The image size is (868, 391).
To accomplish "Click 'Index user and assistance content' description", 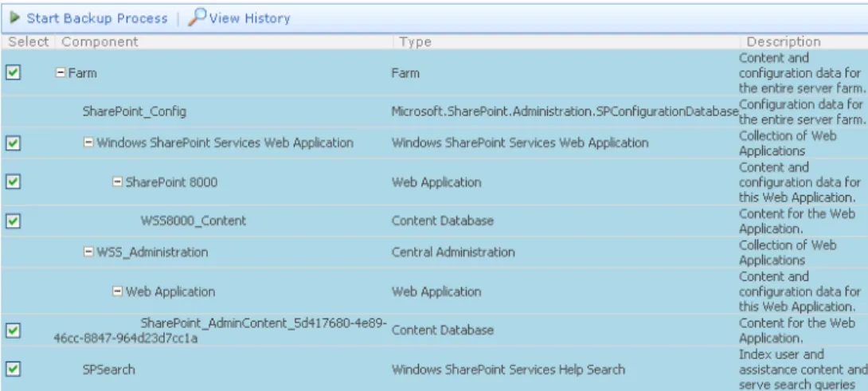I will point(802,369).
